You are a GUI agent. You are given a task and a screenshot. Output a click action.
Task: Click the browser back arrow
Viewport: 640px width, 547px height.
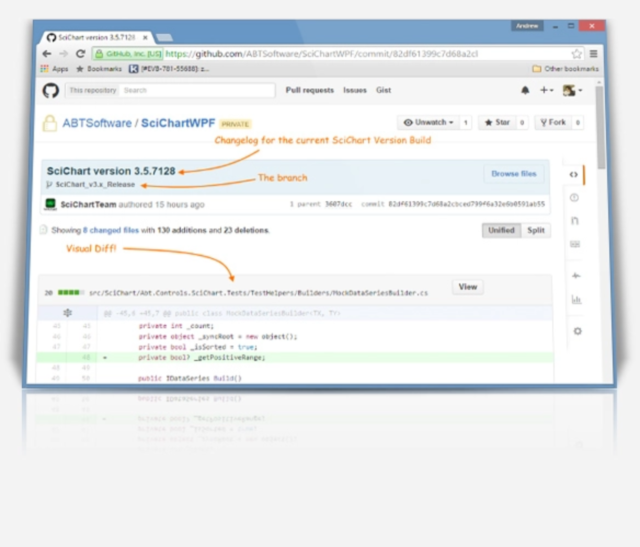[47, 54]
